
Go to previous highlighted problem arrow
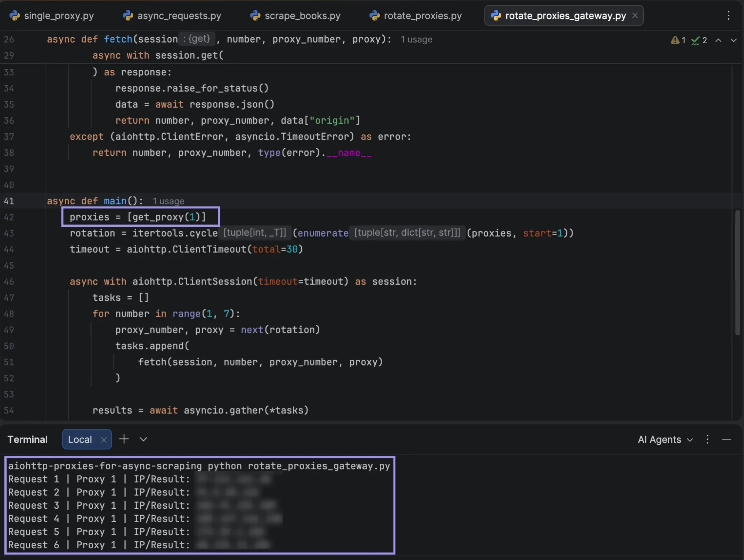(718, 40)
